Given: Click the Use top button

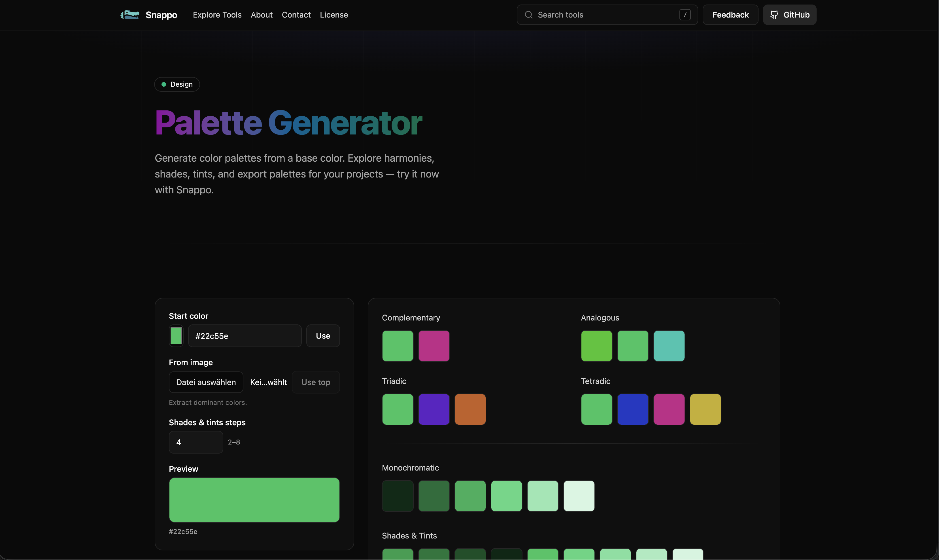Looking at the screenshot, I should [316, 382].
